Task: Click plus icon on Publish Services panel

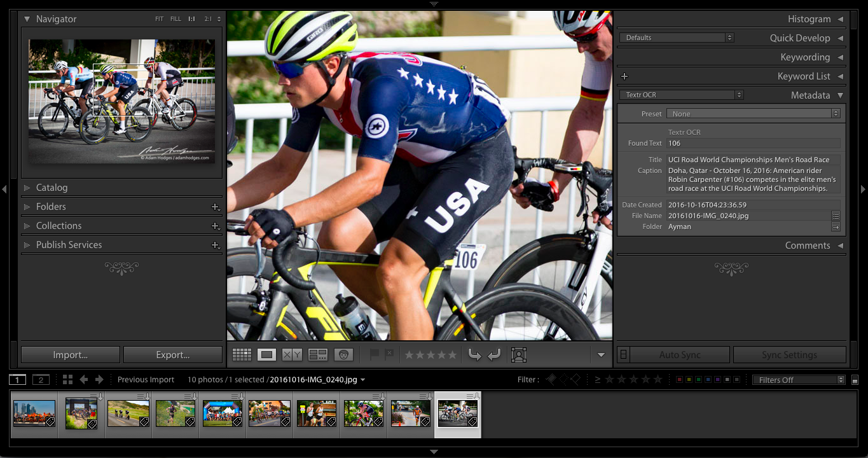Action: (216, 245)
